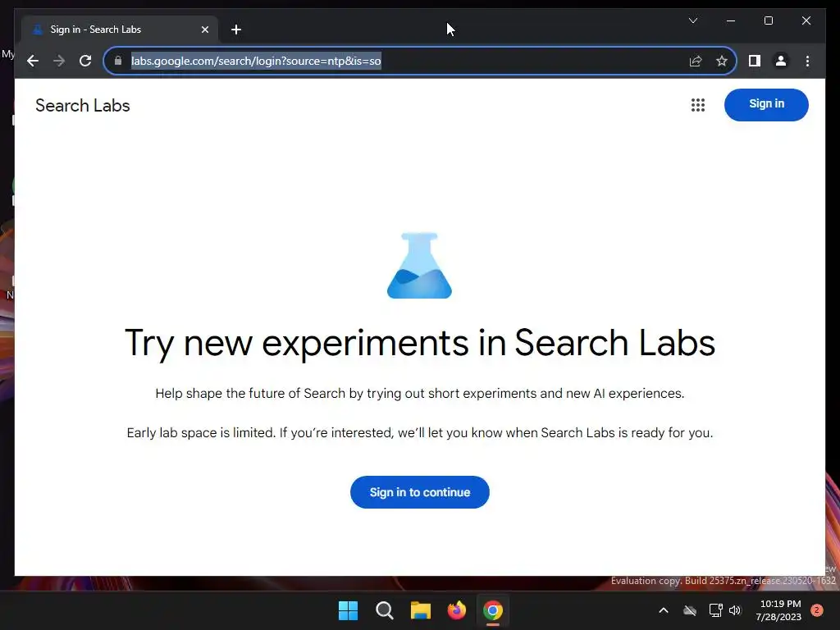Open File Explorer from taskbar
This screenshot has width=840, height=630.
click(421, 610)
